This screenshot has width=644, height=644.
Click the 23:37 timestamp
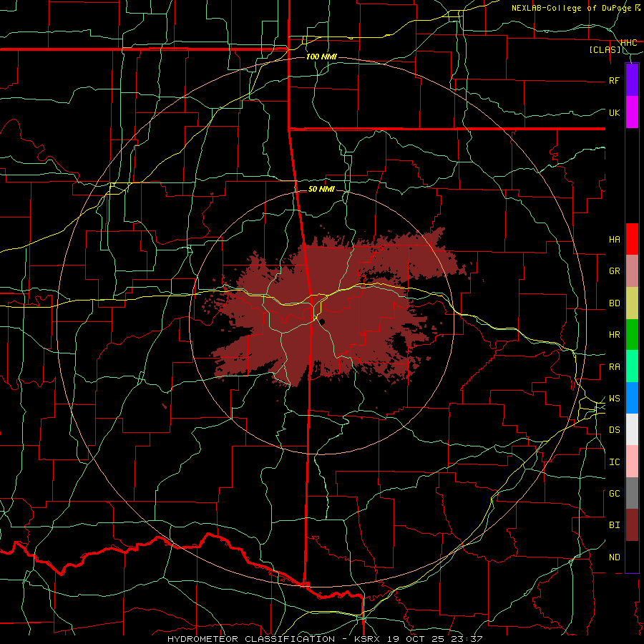pos(468,639)
